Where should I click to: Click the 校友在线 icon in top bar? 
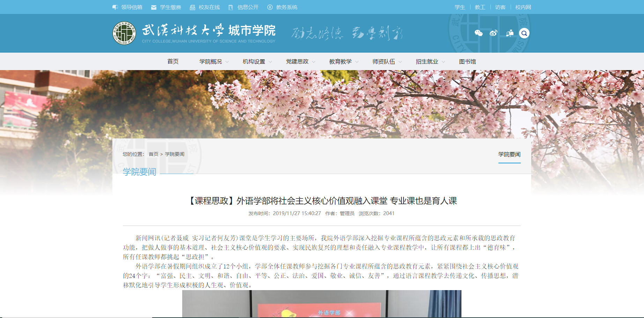click(x=192, y=7)
